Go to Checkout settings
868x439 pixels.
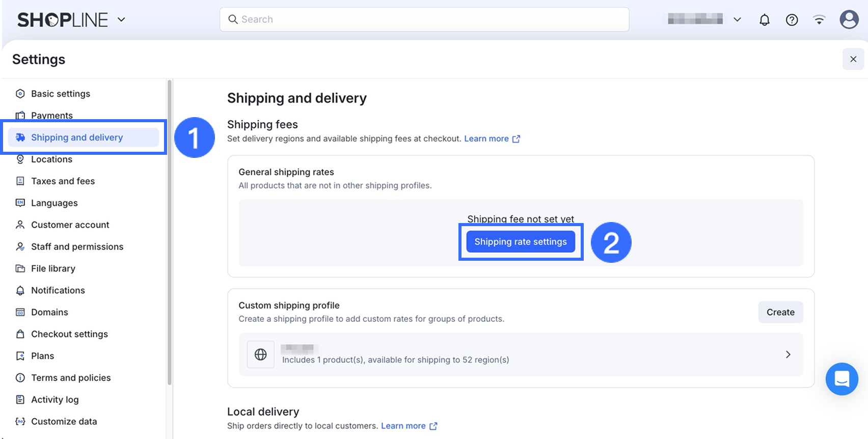[x=69, y=334]
